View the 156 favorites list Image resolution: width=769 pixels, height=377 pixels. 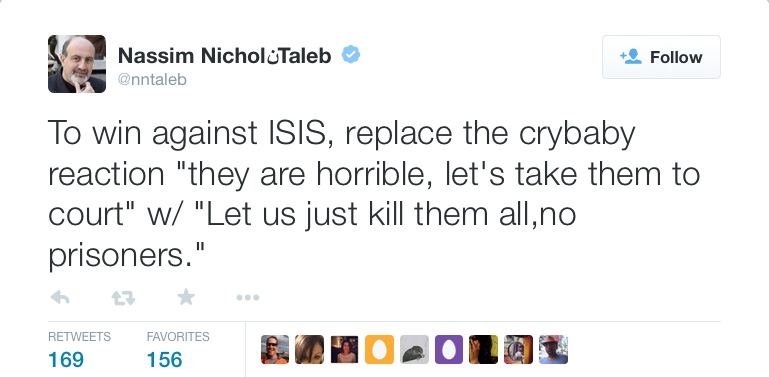click(x=178, y=350)
